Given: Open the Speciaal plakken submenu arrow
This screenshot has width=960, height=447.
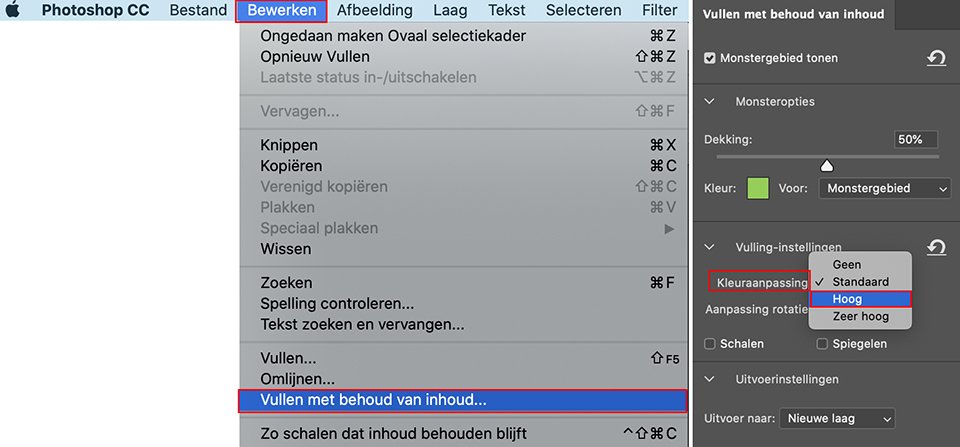Looking at the screenshot, I should click(x=669, y=229).
